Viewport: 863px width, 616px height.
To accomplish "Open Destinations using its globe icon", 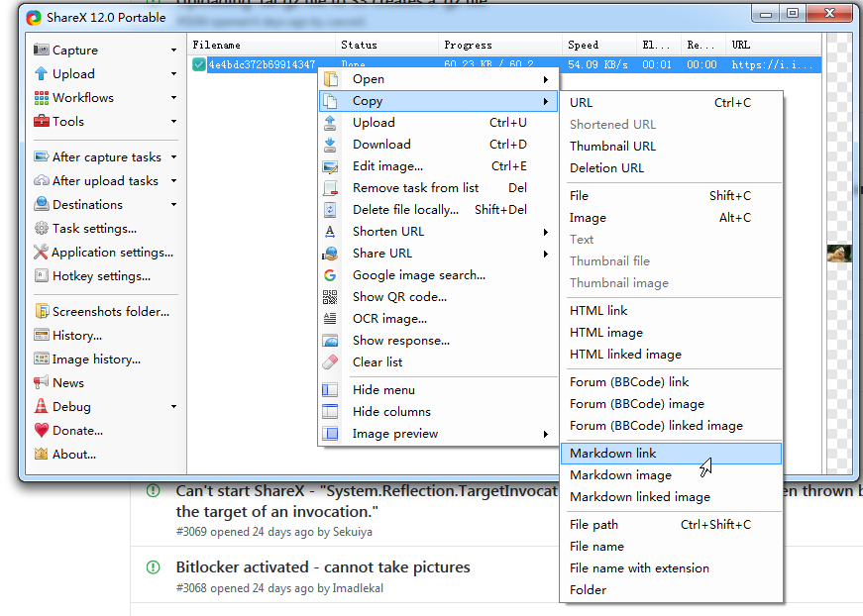I will pyautogui.click(x=40, y=204).
